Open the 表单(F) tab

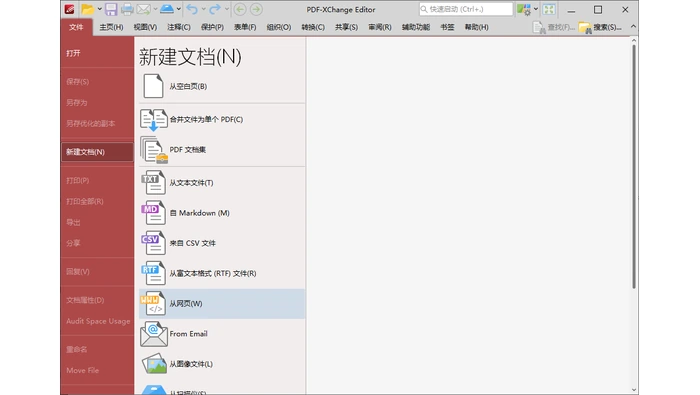[245, 27]
